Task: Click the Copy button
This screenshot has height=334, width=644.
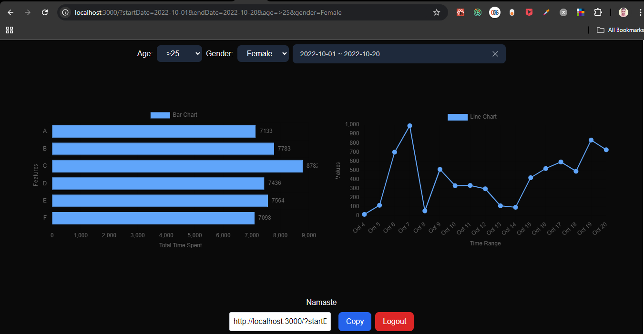Action: coord(355,322)
